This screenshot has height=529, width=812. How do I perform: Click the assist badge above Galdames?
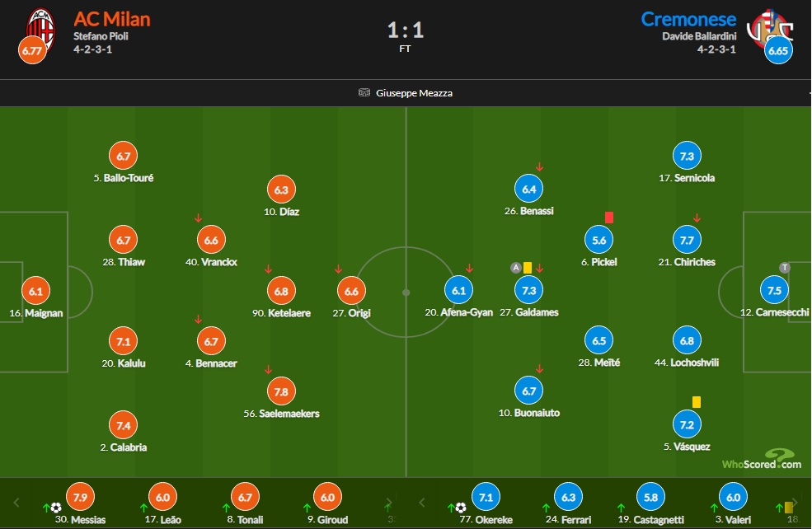[516, 268]
